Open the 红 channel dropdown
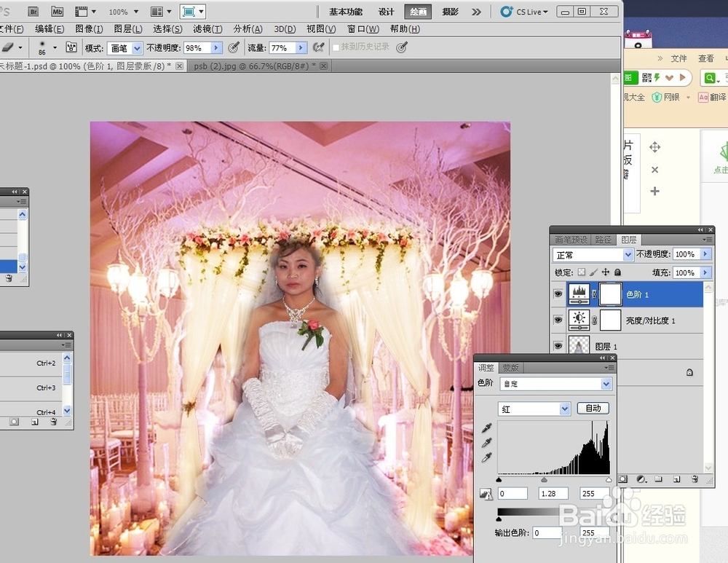Viewport: 728px width, 563px height. click(565, 409)
